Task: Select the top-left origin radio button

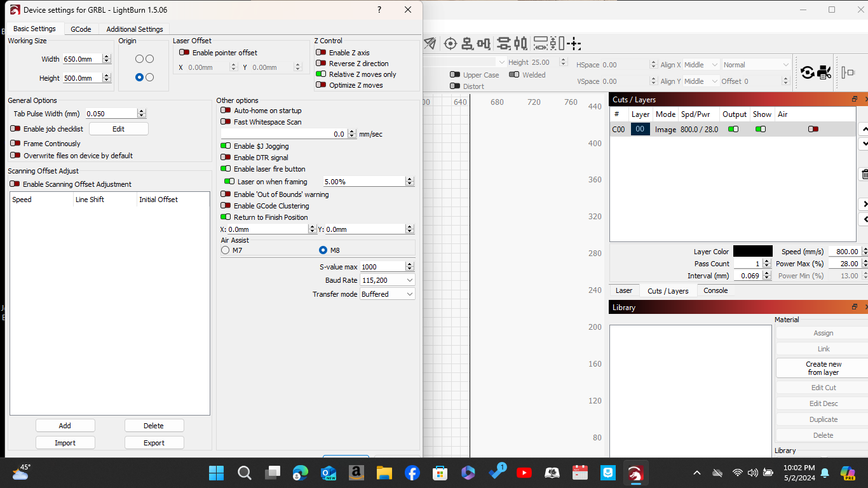Action: [x=139, y=59]
